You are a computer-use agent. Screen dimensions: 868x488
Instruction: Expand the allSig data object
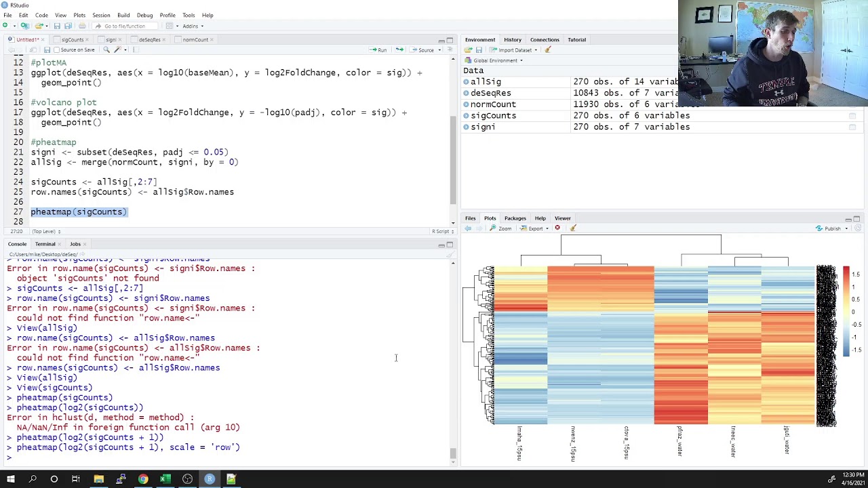click(x=467, y=81)
